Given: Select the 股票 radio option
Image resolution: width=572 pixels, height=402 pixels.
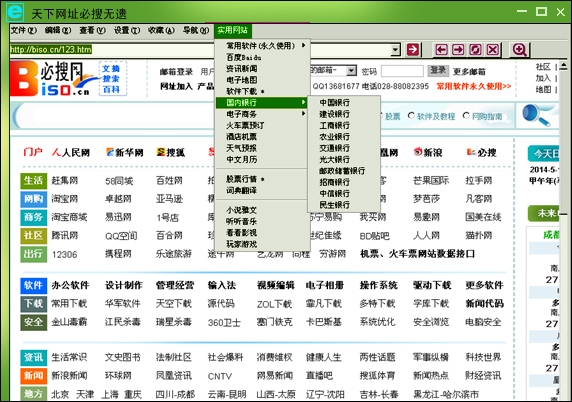Looking at the screenshot, I should point(390,116).
